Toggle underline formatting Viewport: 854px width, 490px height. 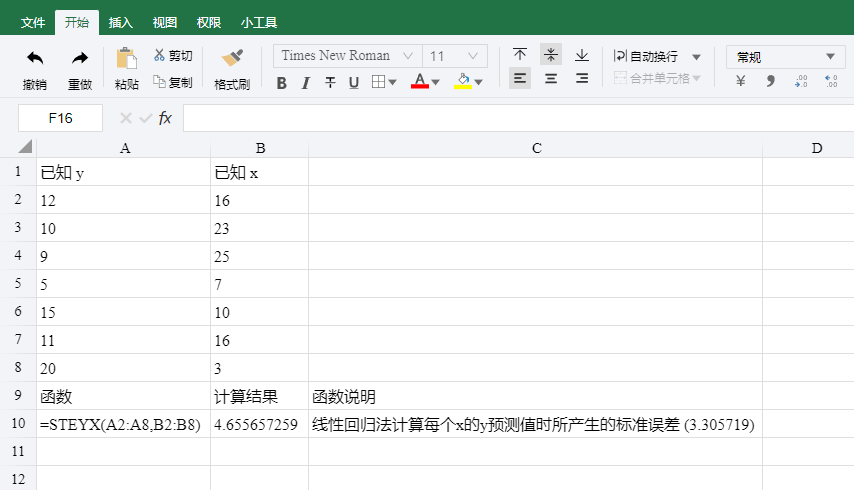pos(354,83)
